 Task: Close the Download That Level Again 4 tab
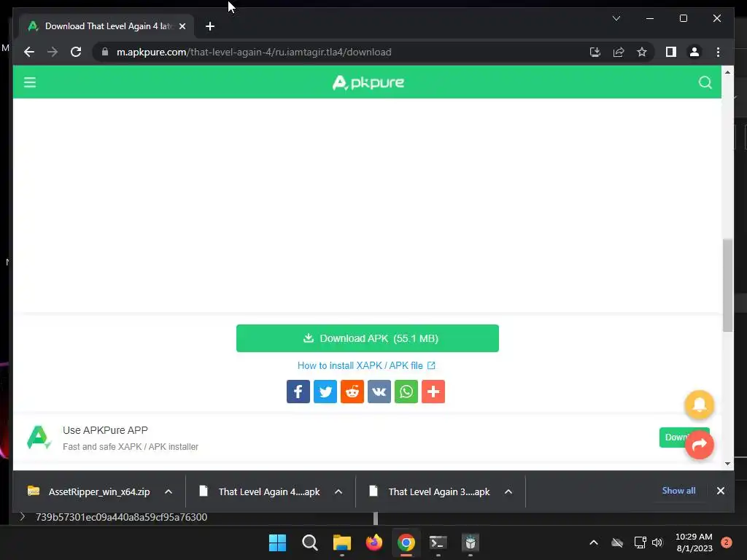pyautogui.click(x=182, y=26)
